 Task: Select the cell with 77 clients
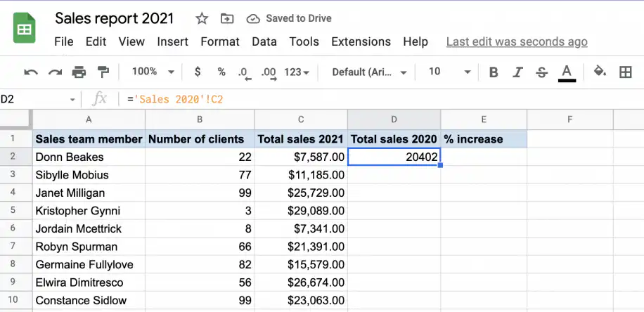tap(200, 175)
